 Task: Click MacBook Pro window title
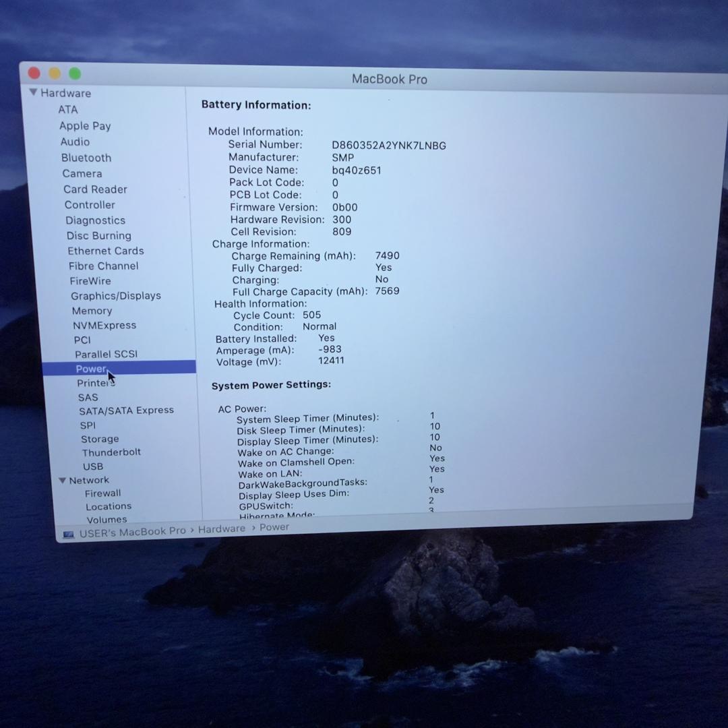pos(389,80)
